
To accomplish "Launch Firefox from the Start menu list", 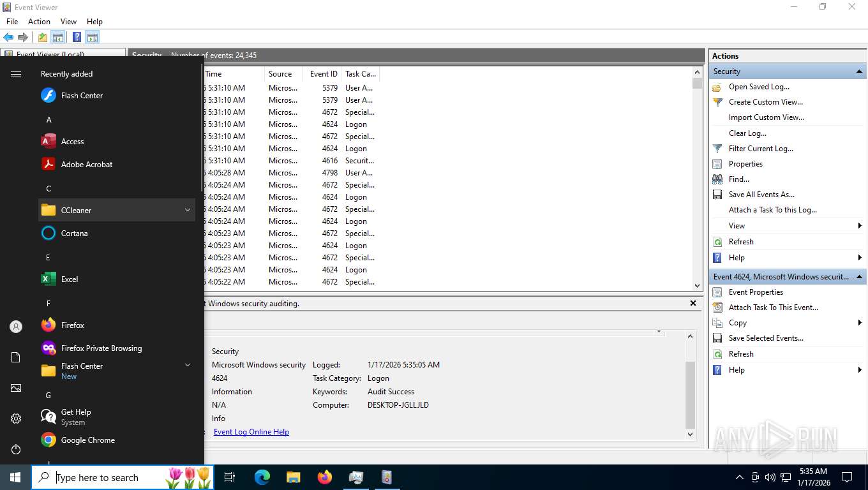I will [x=117, y=325].
